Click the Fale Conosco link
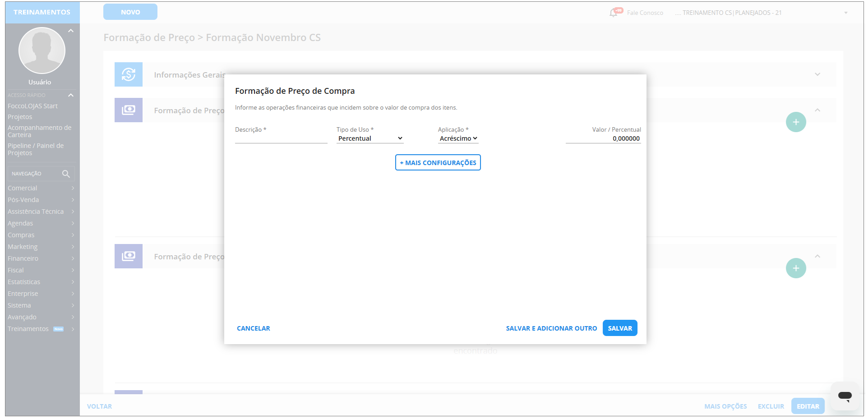This screenshot has width=868, height=419. tap(645, 13)
